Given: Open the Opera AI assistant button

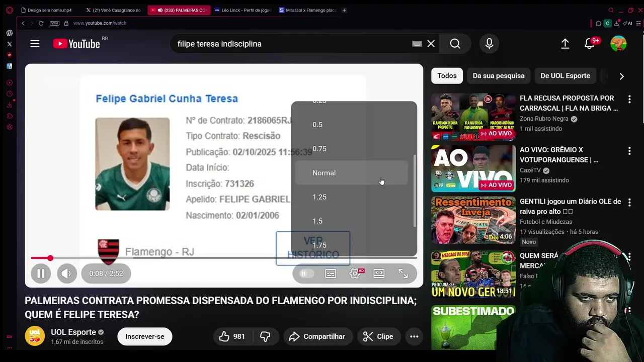Looking at the screenshot, I should (x=627, y=23).
